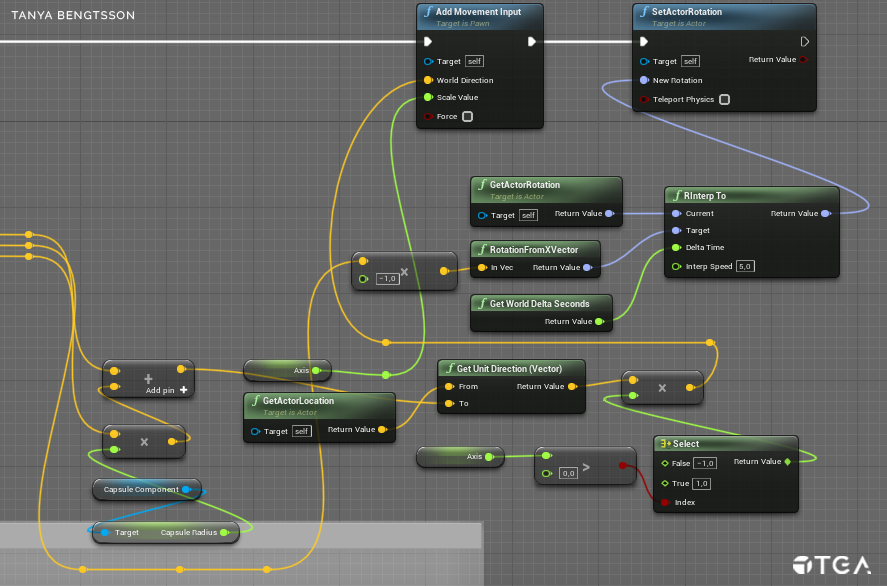Click the RInterp To Target pin

pyautogui.click(x=676, y=230)
